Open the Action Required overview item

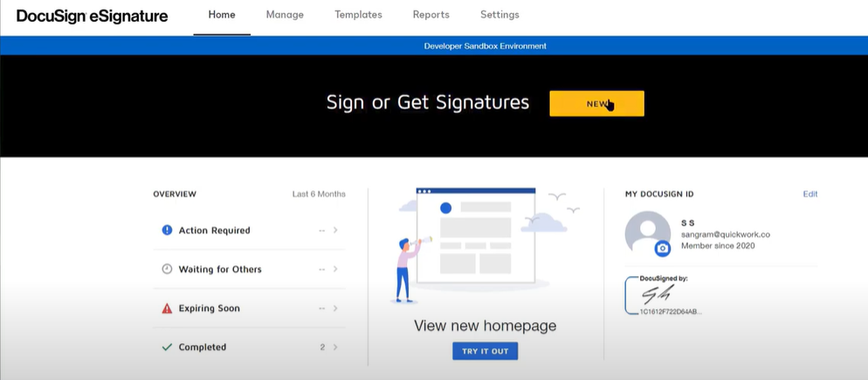pos(249,231)
